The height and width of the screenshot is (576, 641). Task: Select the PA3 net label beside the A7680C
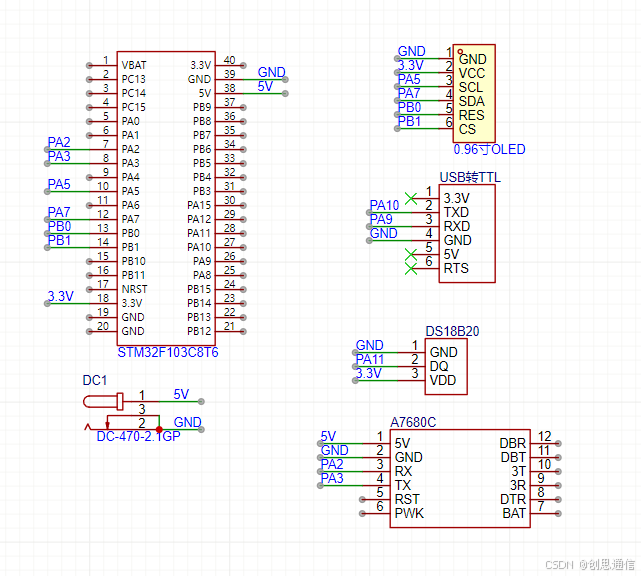click(332, 478)
